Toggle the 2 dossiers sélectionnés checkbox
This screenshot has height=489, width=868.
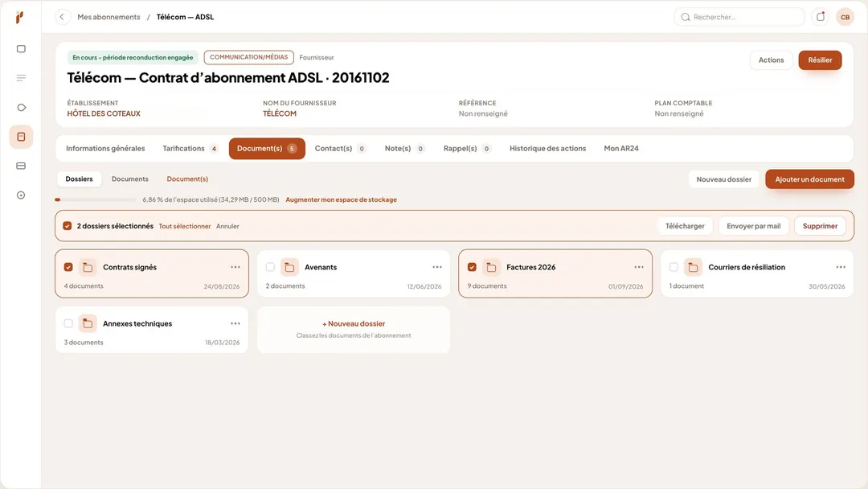[x=67, y=226]
